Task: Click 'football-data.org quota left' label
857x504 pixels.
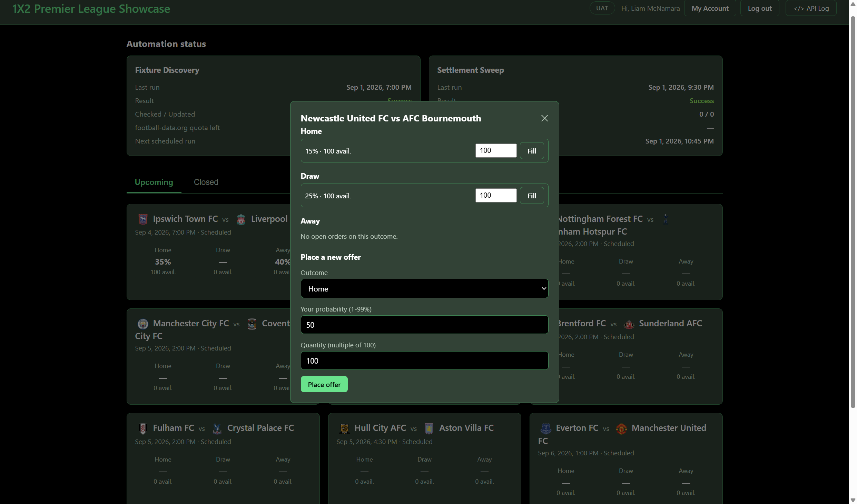Action: pyautogui.click(x=177, y=128)
